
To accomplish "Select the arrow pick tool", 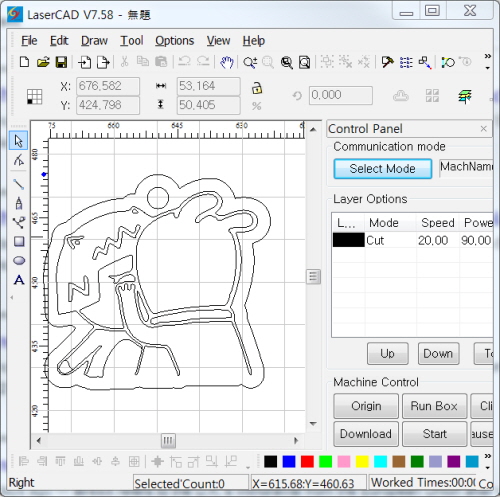I will [19, 141].
